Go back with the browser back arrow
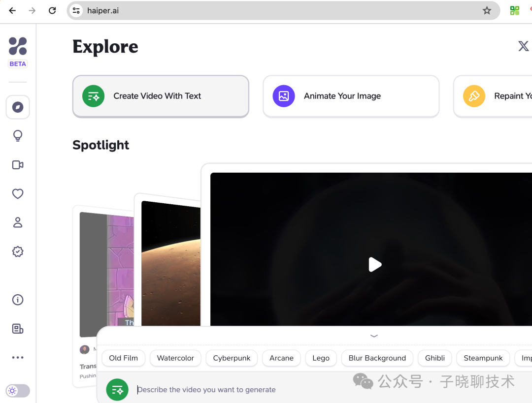Screen dimensions: 532x403 (x=12, y=10)
